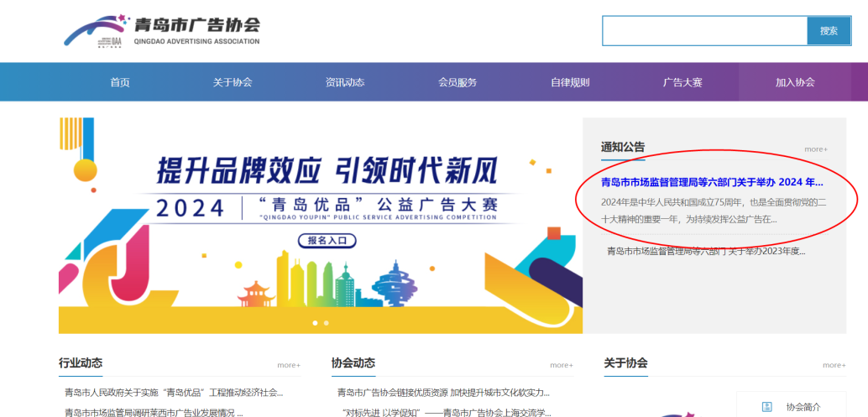This screenshot has width=868, height=417.
Task: Open “对标先进 以学促知” article link
Action: click(447, 413)
